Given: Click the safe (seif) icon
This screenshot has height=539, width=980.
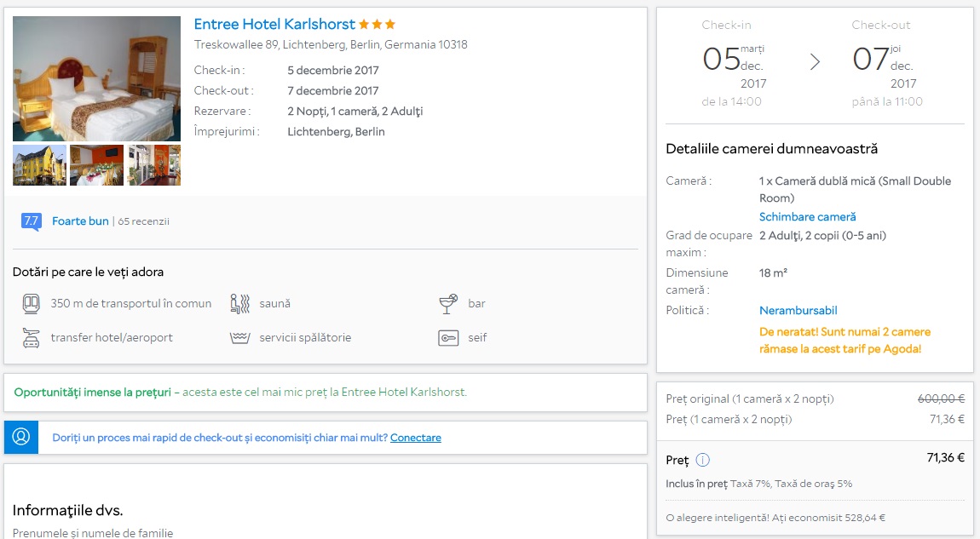Looking at the screenshot, I should pyautogui.click(x=448, y=337).
